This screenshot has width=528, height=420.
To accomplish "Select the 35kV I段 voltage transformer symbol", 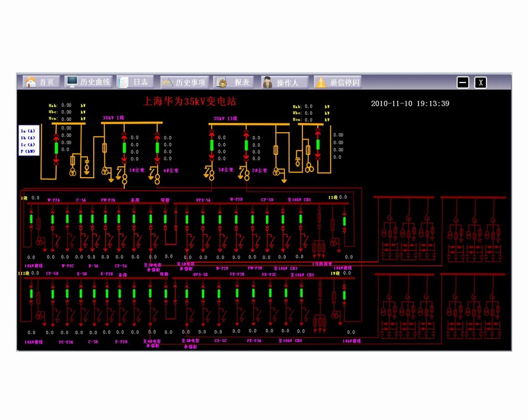I will pos(105,171).
